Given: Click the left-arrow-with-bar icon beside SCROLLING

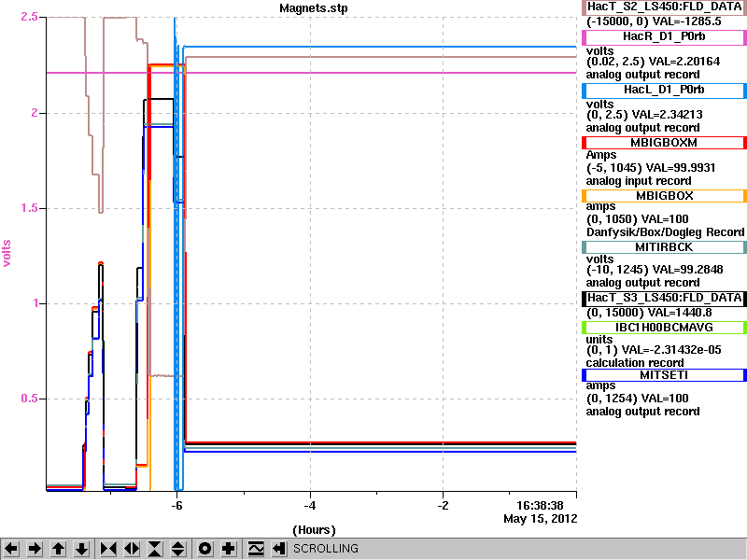Looking at the screenshot, I should pos(279,549).
